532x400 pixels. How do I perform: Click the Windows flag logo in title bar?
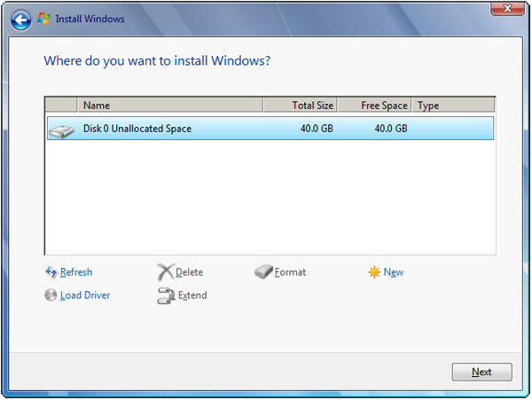pos(43,19)
